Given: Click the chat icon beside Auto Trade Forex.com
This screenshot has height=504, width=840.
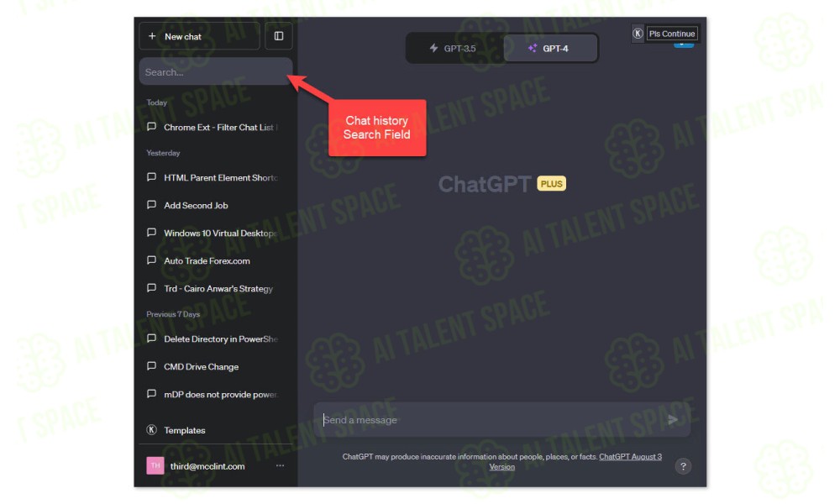Looking at the screenshot, I should [x=151, y=260].
